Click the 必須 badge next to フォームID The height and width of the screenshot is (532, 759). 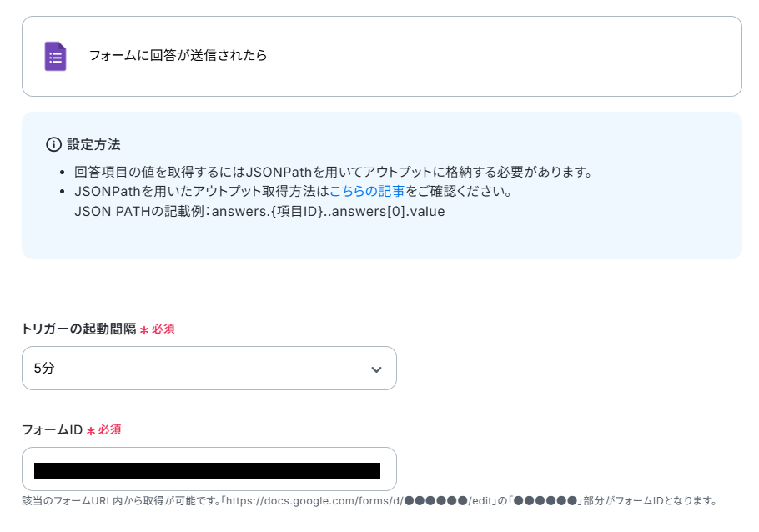pos(110,430)
